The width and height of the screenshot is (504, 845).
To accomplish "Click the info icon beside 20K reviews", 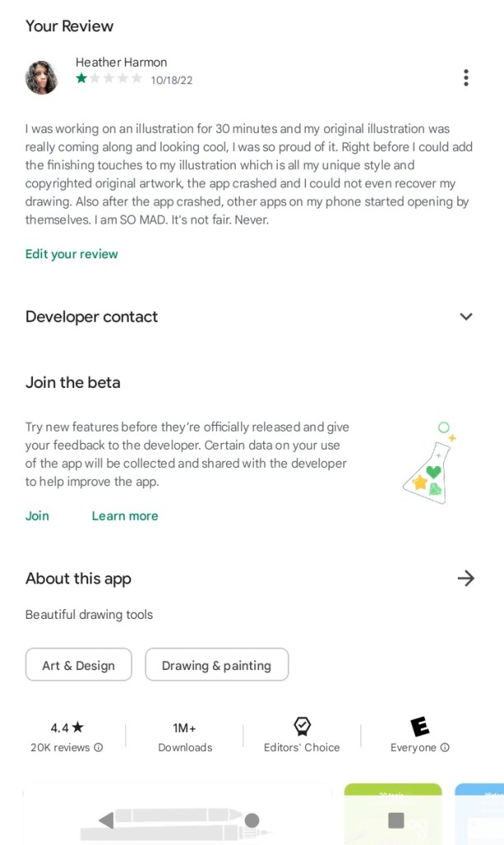I will click(x=99, y=748).
